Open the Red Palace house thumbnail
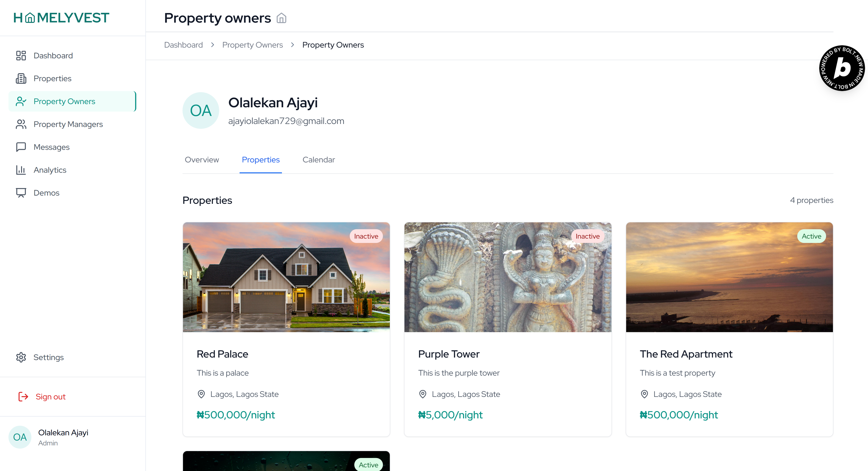The width and height of the screenshot is (868, 471). point(286,277)
